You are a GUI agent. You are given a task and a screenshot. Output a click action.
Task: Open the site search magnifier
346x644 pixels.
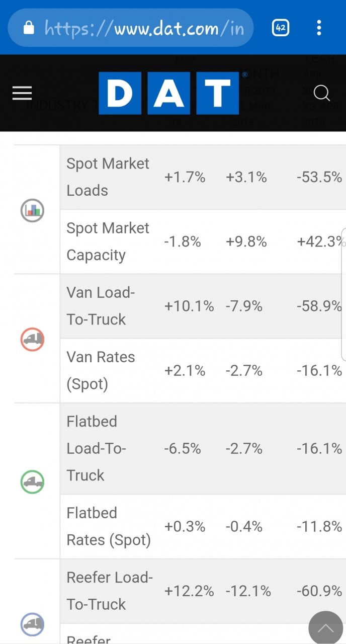(321, 93)
